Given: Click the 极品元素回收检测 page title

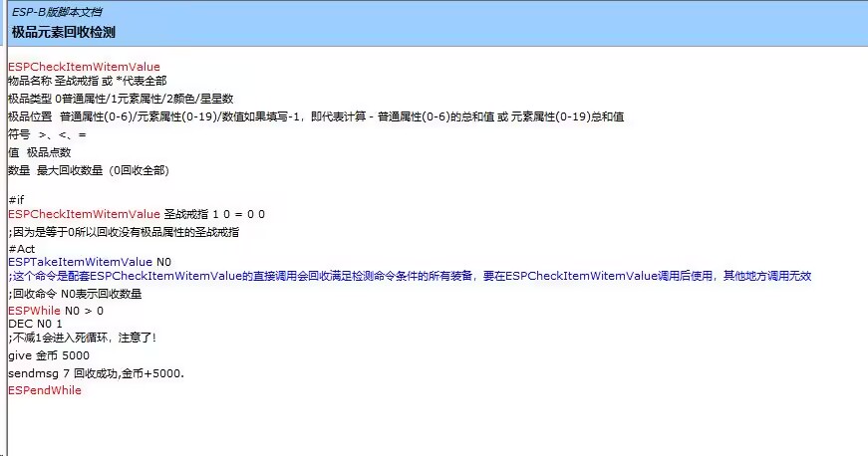Looking at the screenshot, I should click(x=64, y=32).
